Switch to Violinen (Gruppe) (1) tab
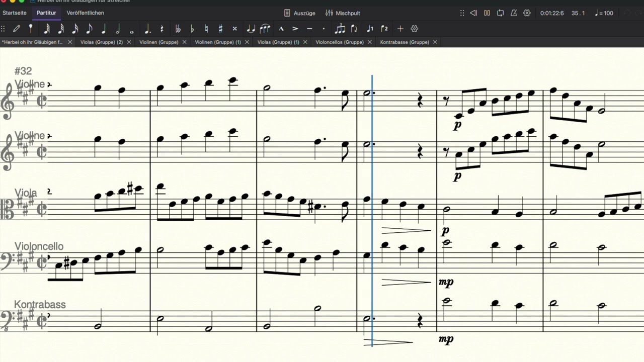Image resolution: width=644 pixels, height=362 pixels. (x=218, y=42)
